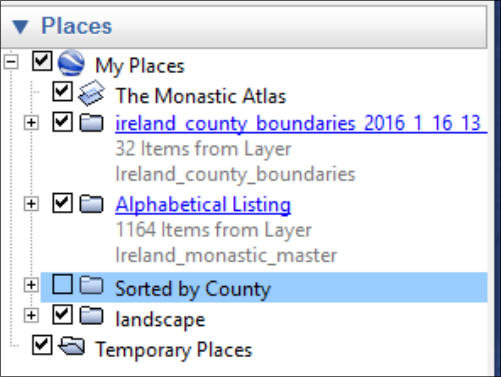Screen dimensions: 501x377
Task: Uncheck the My Places checkbox
Action: point(42,61)
